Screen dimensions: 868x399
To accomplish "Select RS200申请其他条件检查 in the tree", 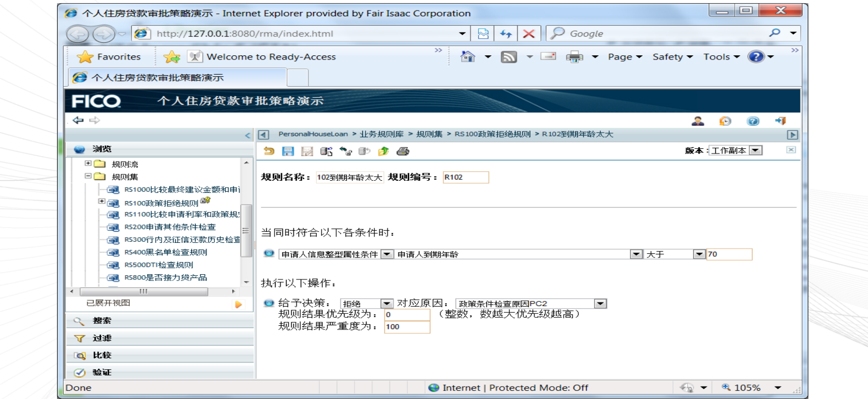I will click(x=170, y=227).
